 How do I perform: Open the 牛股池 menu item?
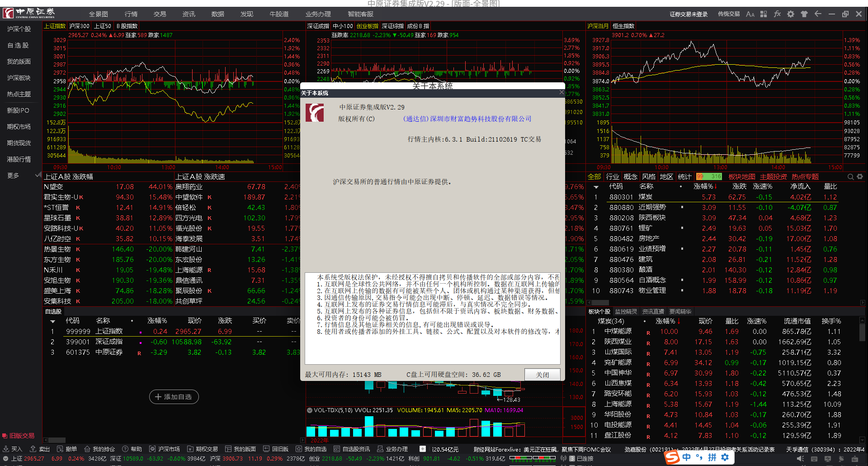coord(279,14)
